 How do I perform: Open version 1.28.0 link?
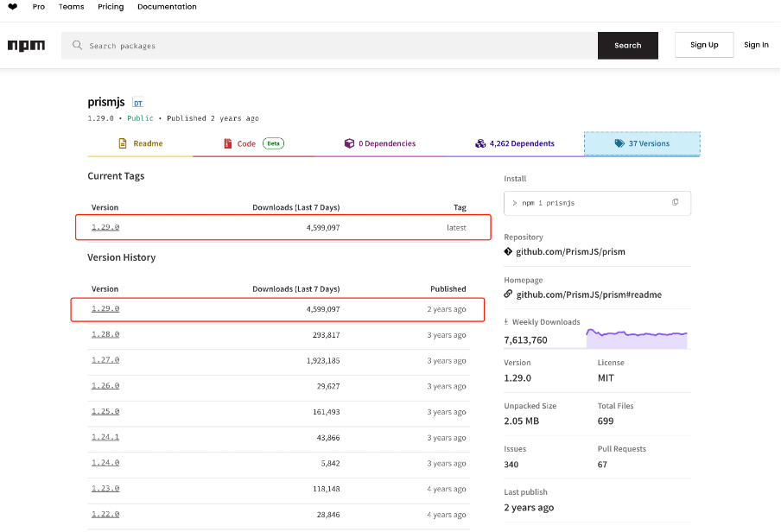(105, 335)
